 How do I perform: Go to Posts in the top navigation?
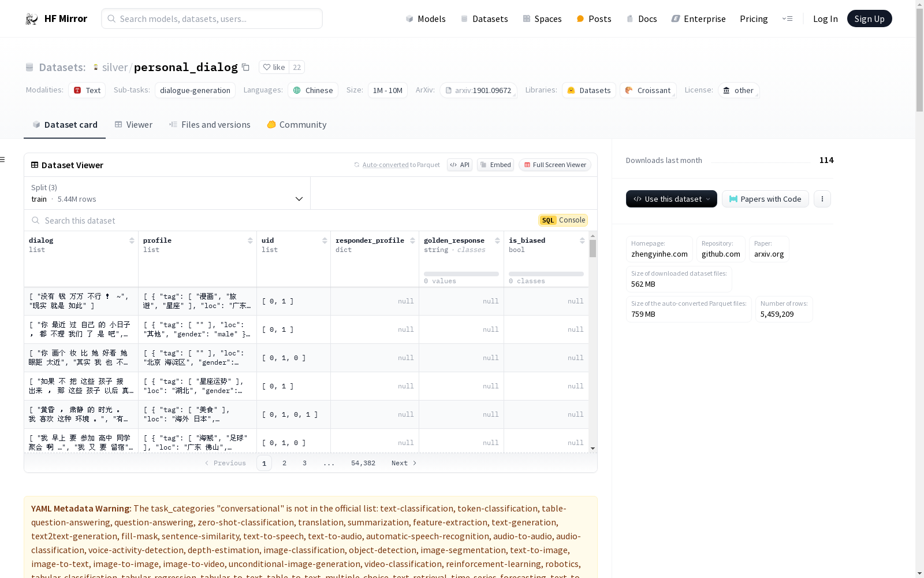(x=594, y=19)
